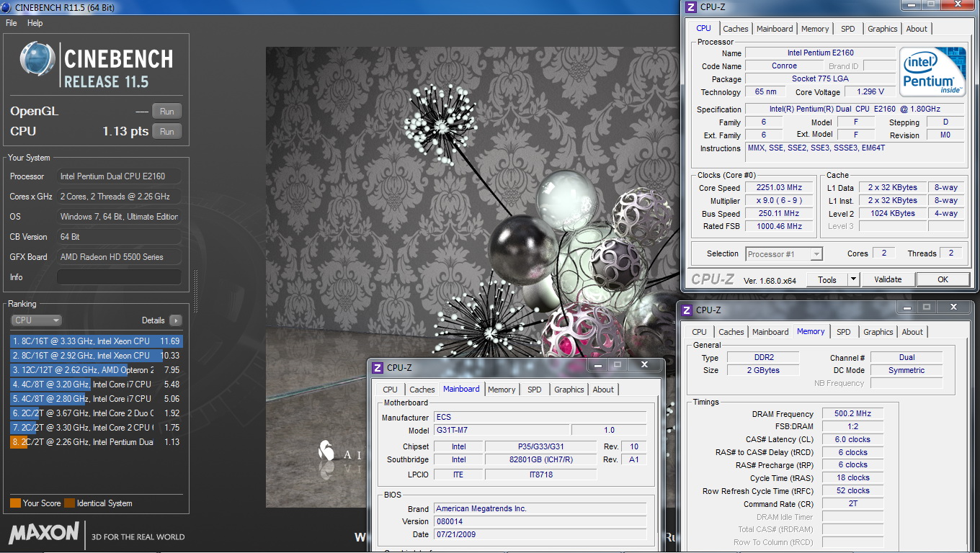
Task: Open About tab in Mainboard CPU-Z window
Action: 603,390
